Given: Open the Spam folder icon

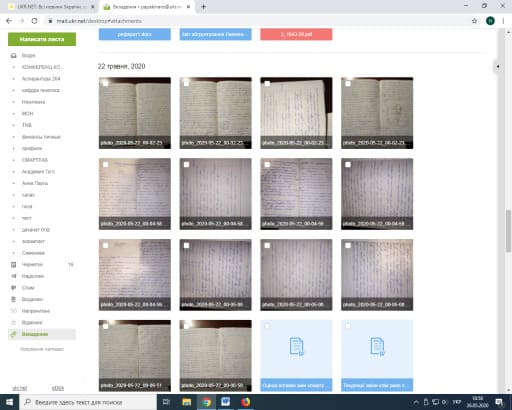Looking at the screenshot, I should click(x=14, y=288).
